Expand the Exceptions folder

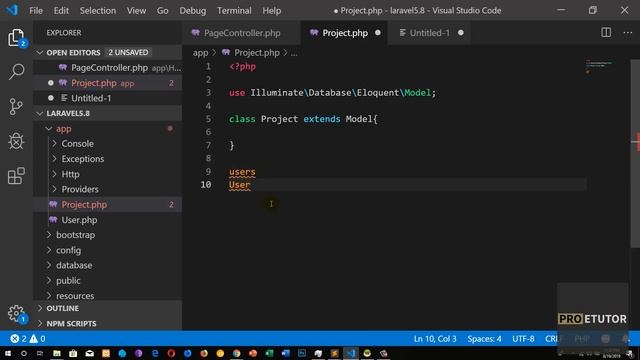coord(54,159)
